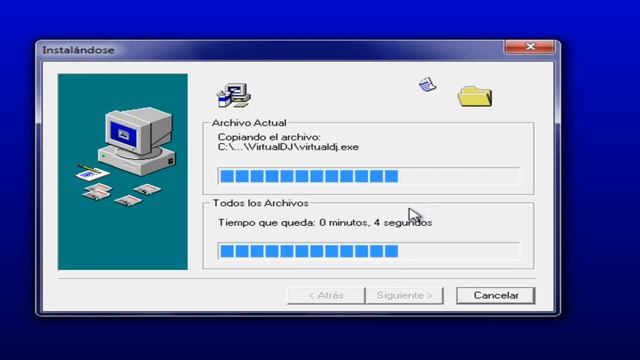Click the disabled Atrás button
This screenshot has width=640, height=360.
coord(326,296)
